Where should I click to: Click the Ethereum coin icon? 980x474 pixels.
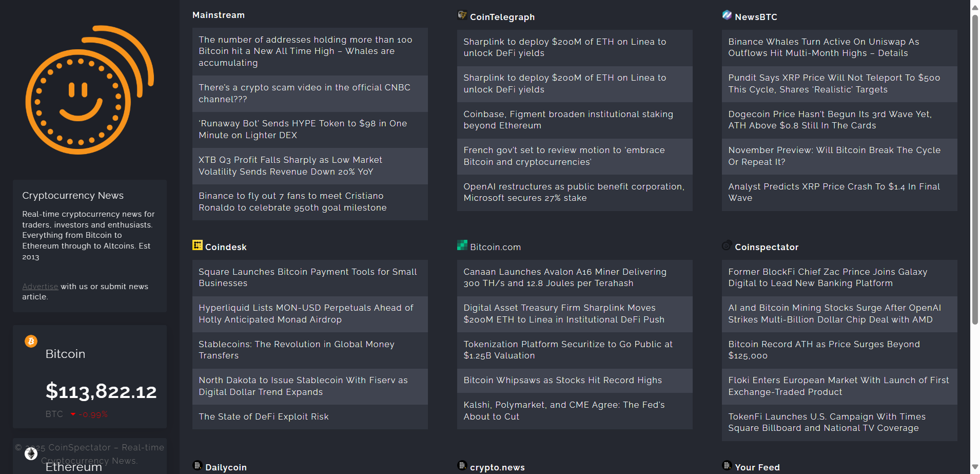[31, 453]
